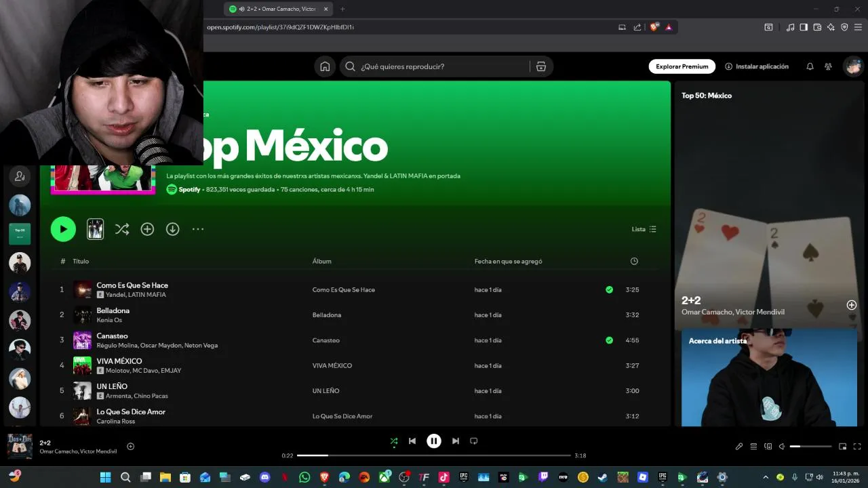Play the song Belladona

(x=113, y=310)
